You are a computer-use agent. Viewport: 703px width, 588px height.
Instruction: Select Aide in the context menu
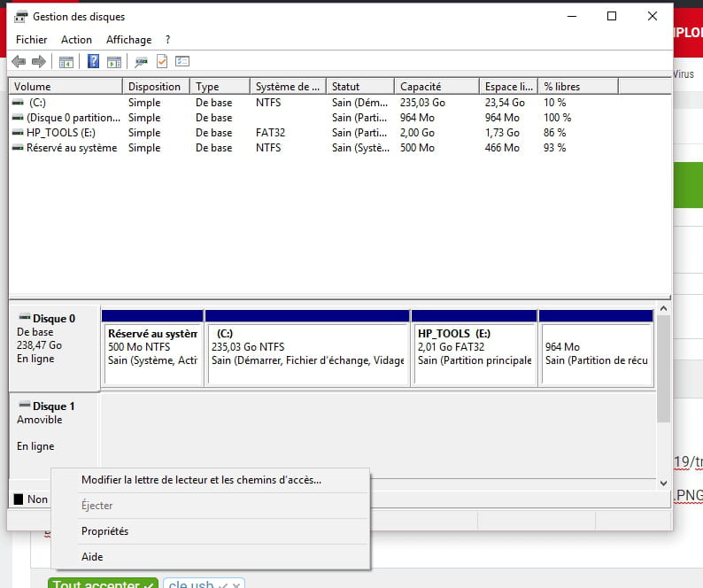[x=92, y=557]
